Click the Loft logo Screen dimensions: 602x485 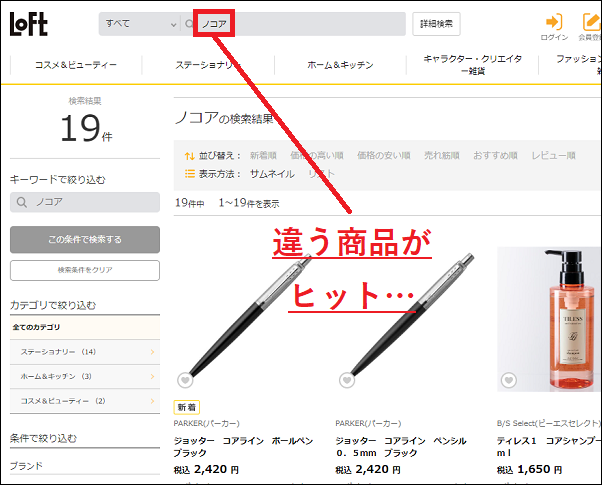click(29, 25)
